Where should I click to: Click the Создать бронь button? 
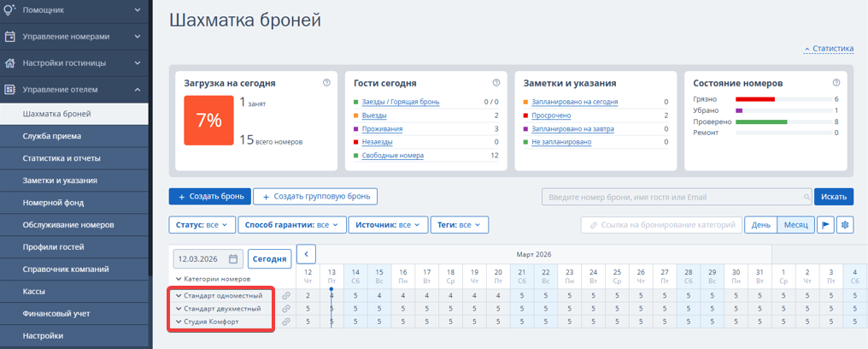208,197
